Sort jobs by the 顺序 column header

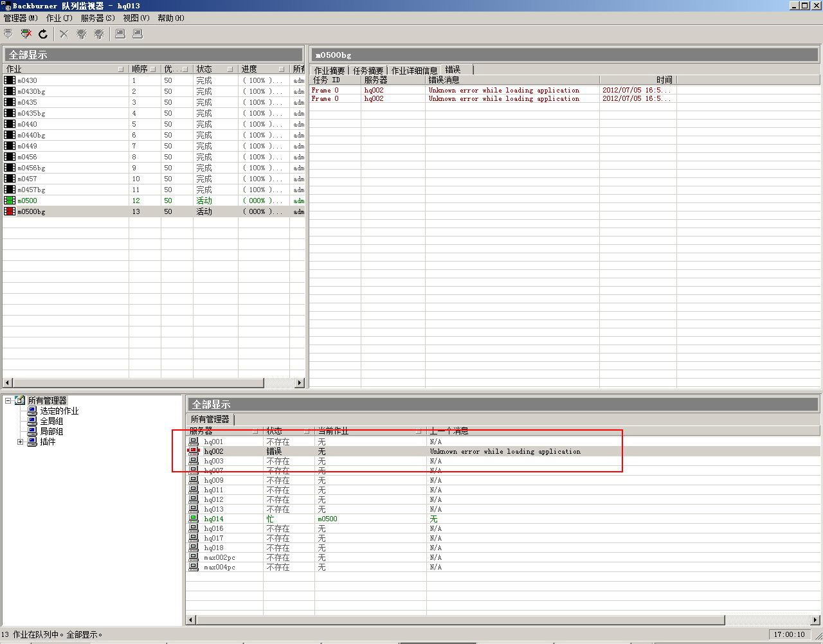[145, 69]
